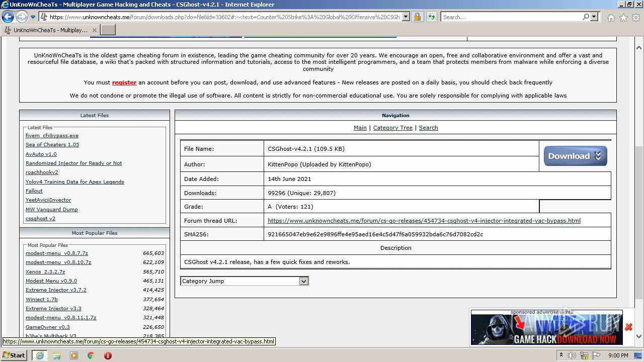Select the SHA256 hash text

click(375, 234)
